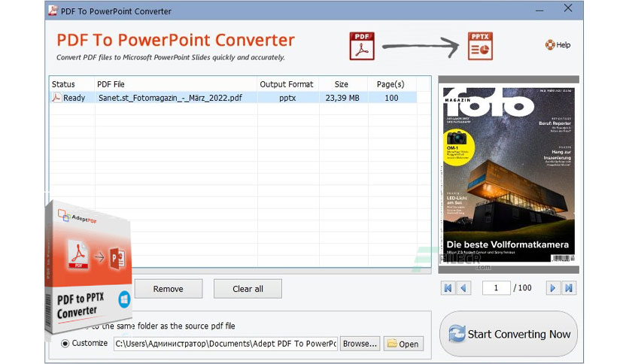Open the Help link
The height and width of the screenshot is (364, 629).
(x=558, y=45)
